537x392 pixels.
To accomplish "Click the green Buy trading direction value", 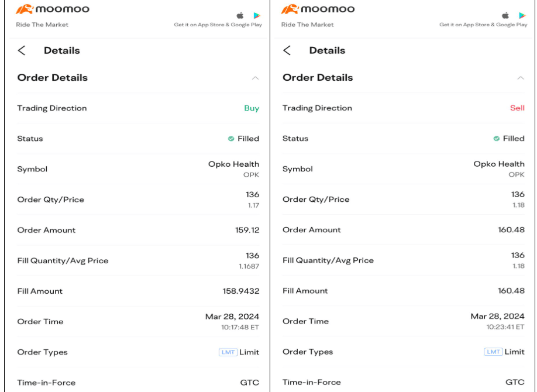I will click(252, 108).
